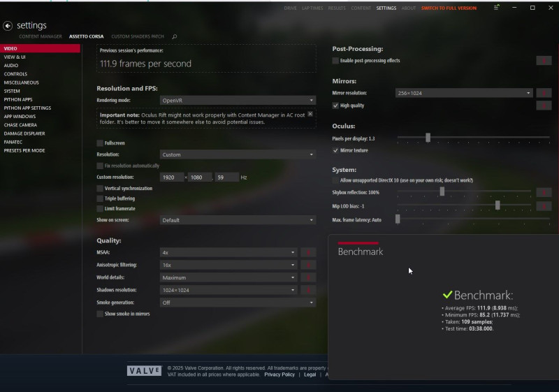
Task: Click red marker button beside MSAA
Action: pos(308,252)
